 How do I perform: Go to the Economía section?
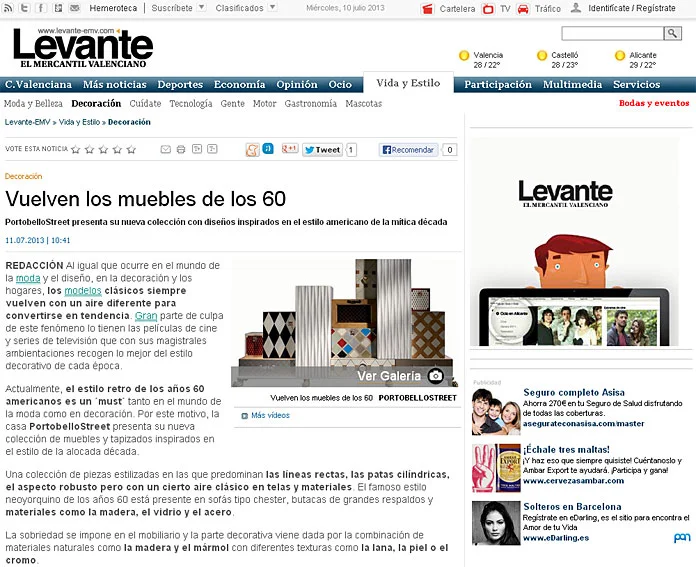coord(239,84)
